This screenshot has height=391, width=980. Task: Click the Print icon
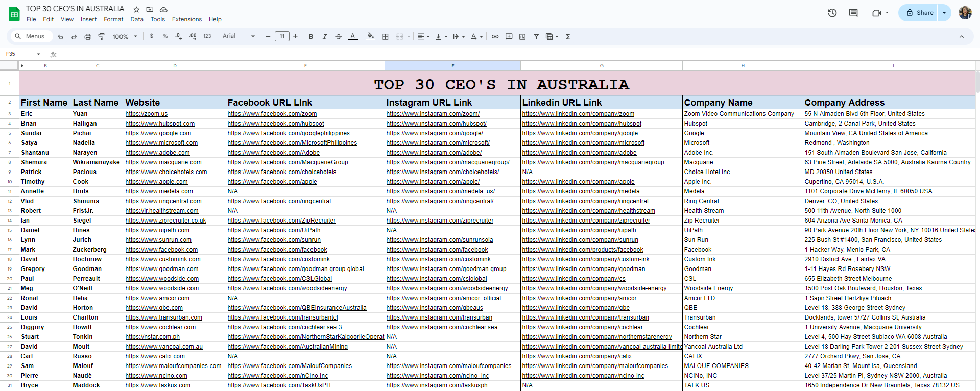click(x=88, y=37)
